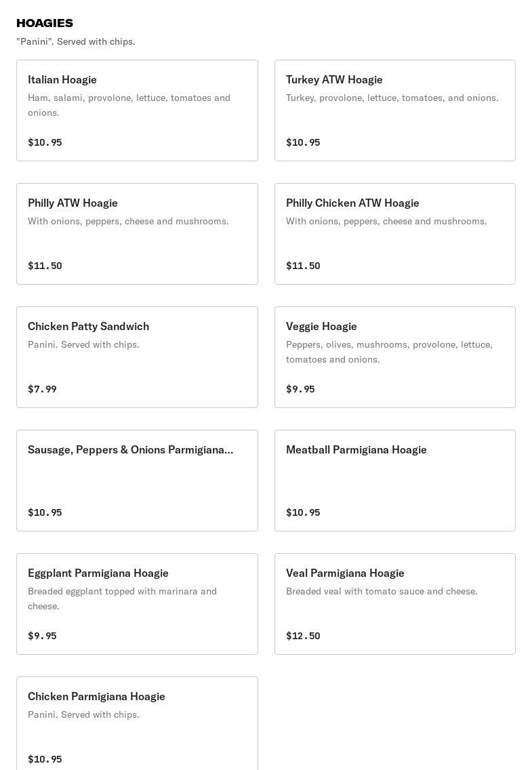Click the Italian Hoagie ingredients description

coord(129,105)
